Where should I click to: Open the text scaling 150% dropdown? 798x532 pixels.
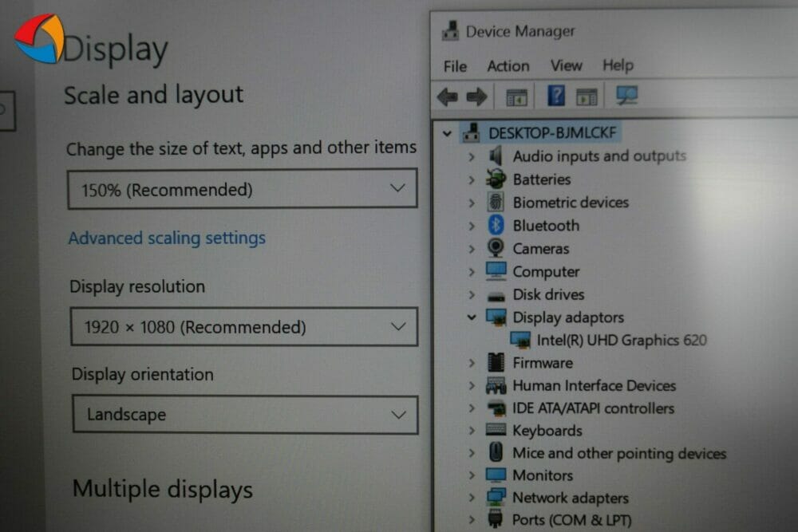[x=243, y=189]
